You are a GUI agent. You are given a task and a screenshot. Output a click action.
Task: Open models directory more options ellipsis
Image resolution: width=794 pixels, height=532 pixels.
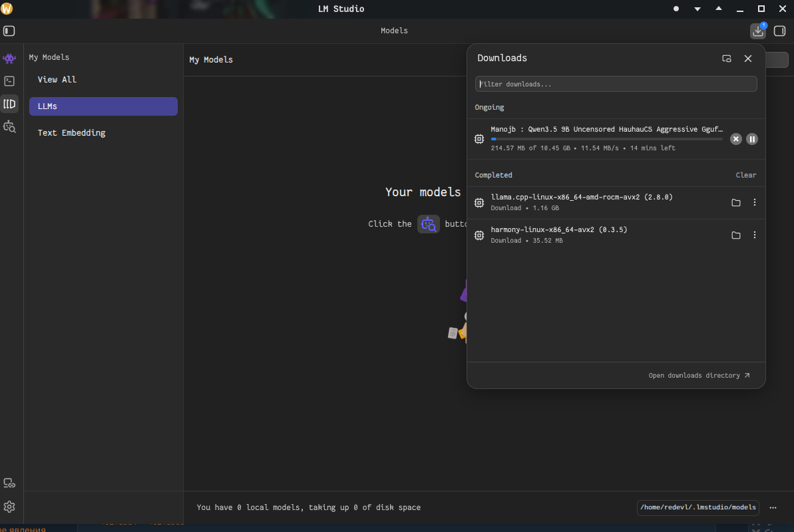point(773,507)
